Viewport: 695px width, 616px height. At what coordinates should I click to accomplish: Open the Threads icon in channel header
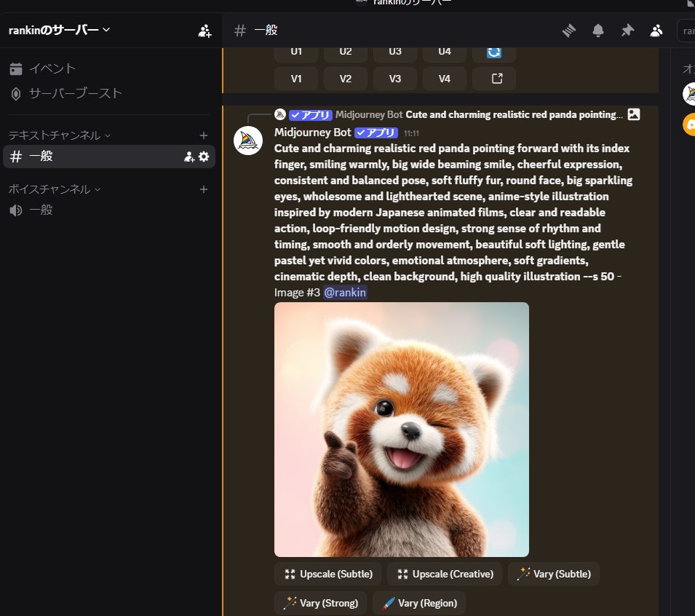(569, 31)
